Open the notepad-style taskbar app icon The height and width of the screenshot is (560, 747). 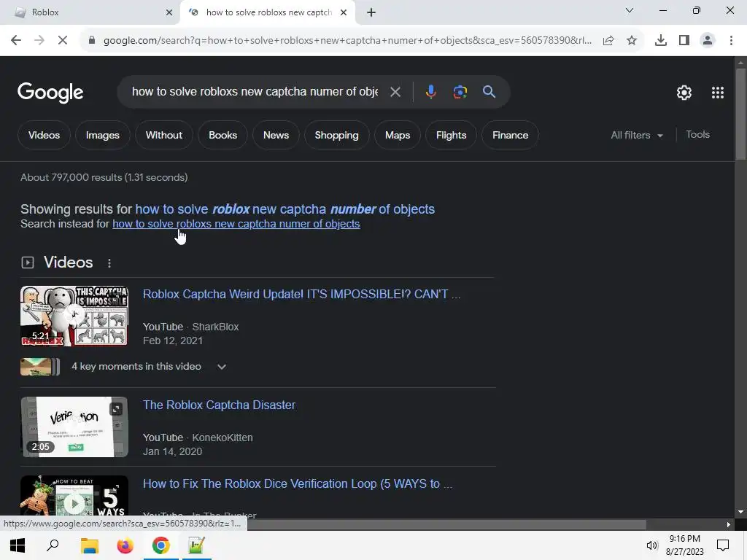pos(196,545)
